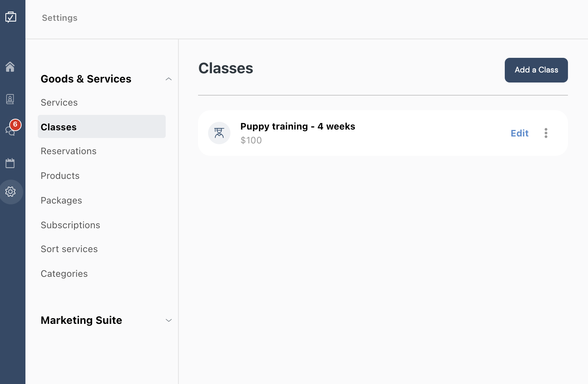Open messages icon with 6 notifications
The width and height of the screenshot is (588, 384).
pos(11,129)
